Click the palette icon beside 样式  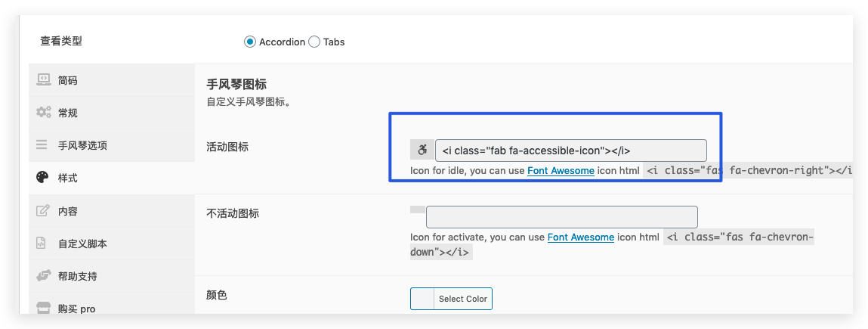point(43,178)
